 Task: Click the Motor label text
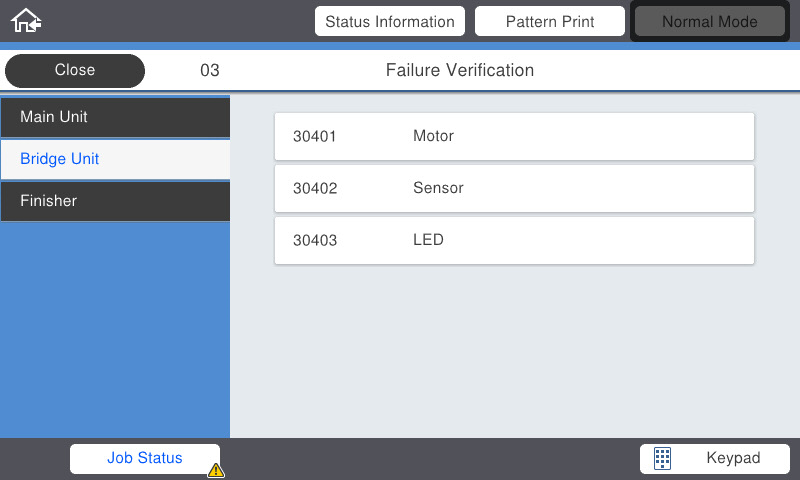pyautogui.click(x=433, y=136)
